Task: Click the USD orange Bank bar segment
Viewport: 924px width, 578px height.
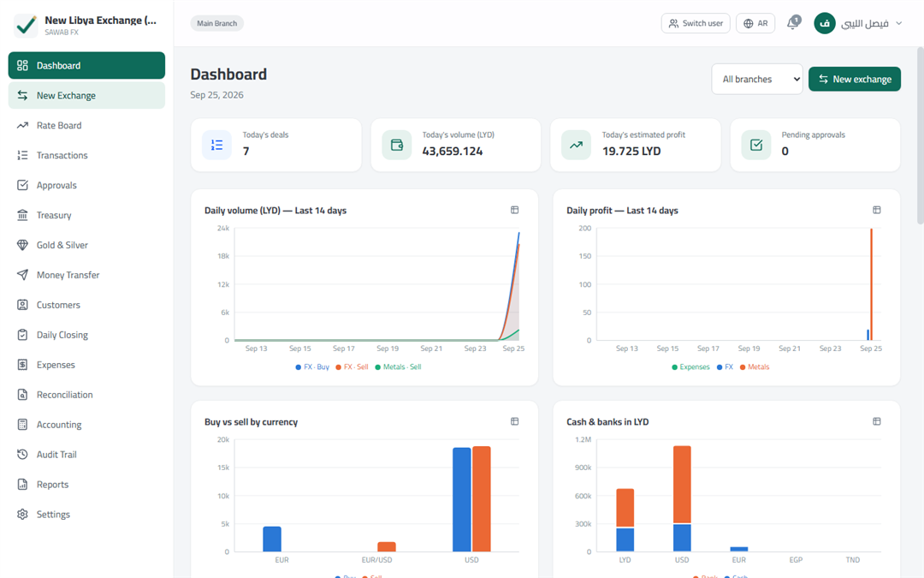Action: pyautogui.click(x=682, y=484)
